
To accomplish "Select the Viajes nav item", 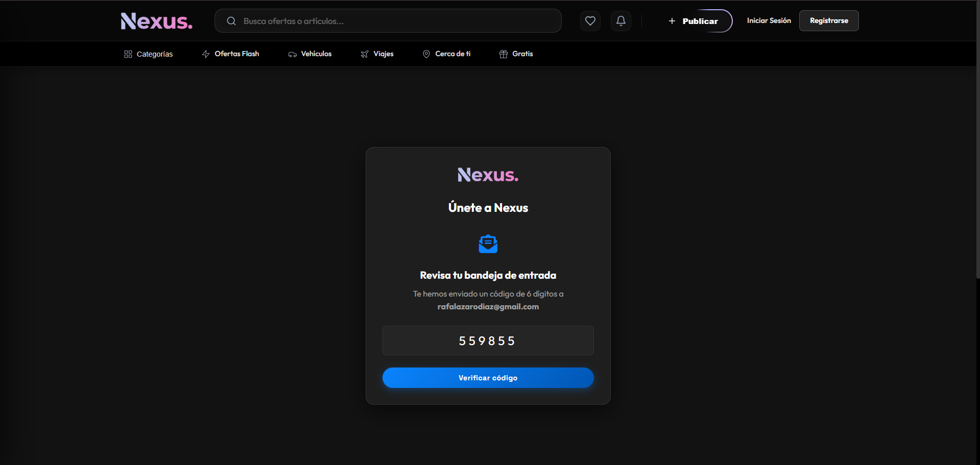I will click(377, 54).
